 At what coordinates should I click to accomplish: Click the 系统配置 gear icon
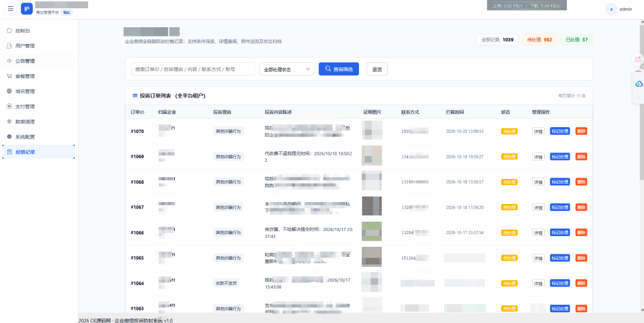pyautogui.click(x=9, y=137)
